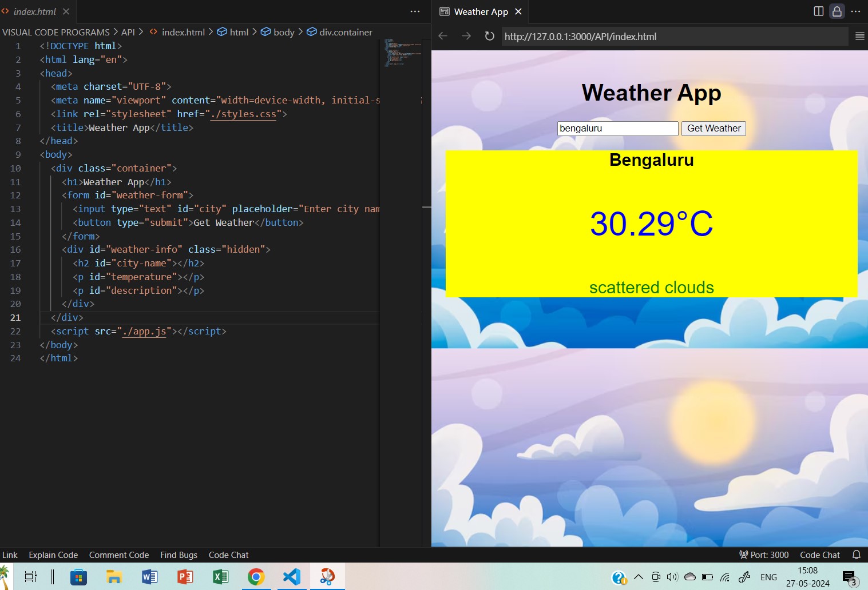
Task: Open Snipping Tool in taskbar
Action: click(327, 577)
